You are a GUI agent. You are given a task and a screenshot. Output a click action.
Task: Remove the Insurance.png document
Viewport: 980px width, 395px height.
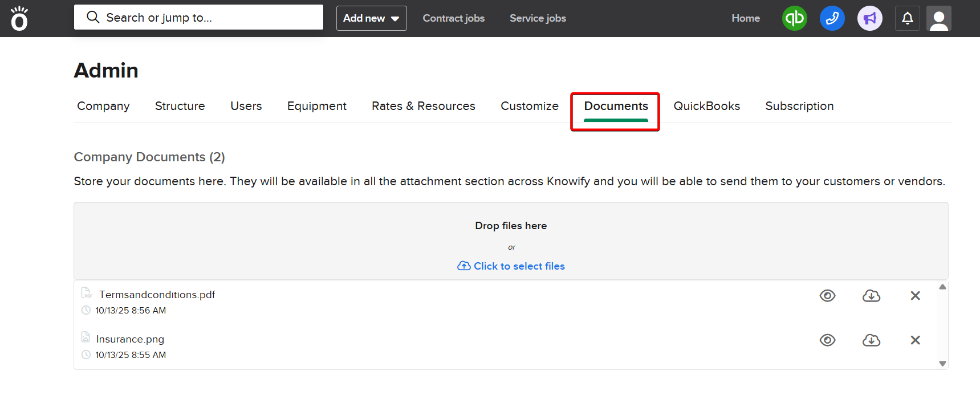click(915, 340)
